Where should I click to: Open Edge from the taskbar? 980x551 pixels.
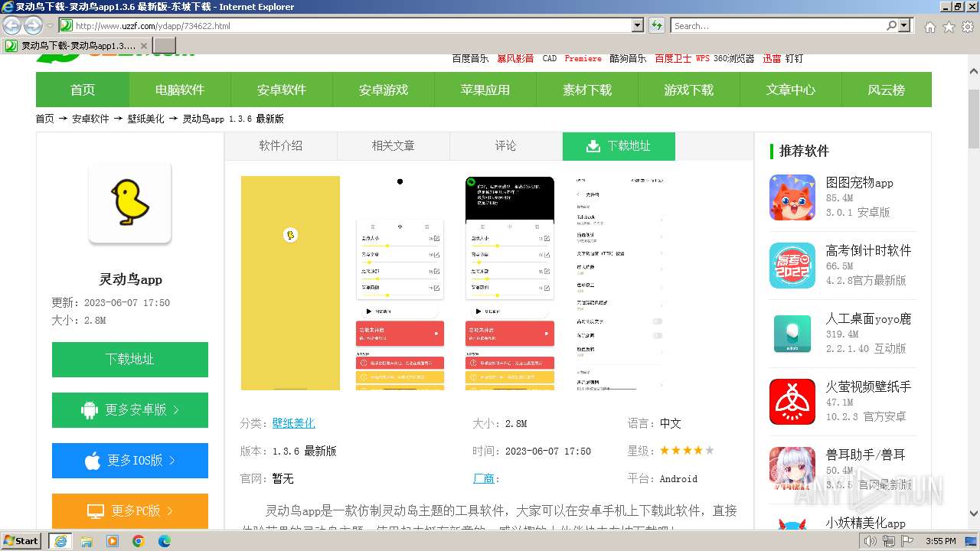[x=164, y=541]
